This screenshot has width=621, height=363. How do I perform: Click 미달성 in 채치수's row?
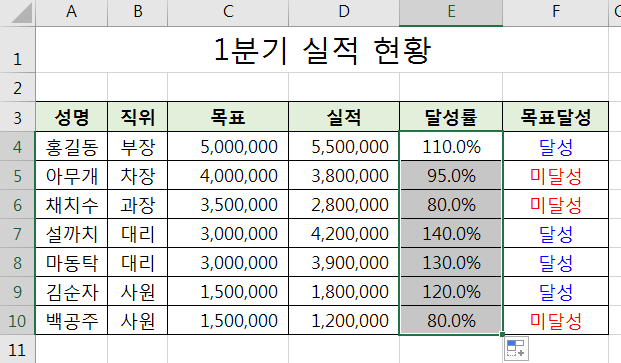pyautogui.click(x=556, y=204)
